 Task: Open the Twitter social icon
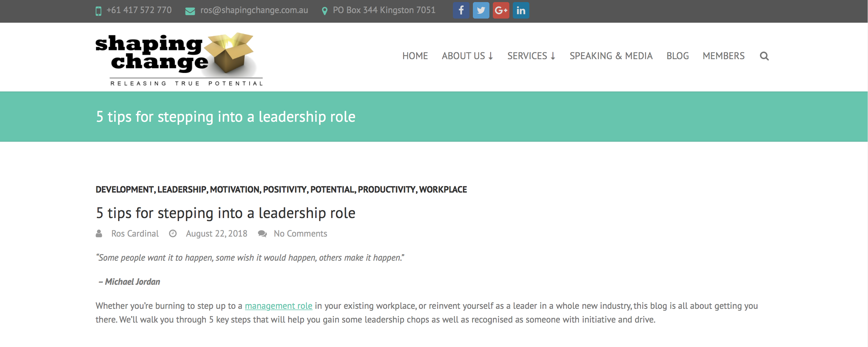[x=481, y=10]
